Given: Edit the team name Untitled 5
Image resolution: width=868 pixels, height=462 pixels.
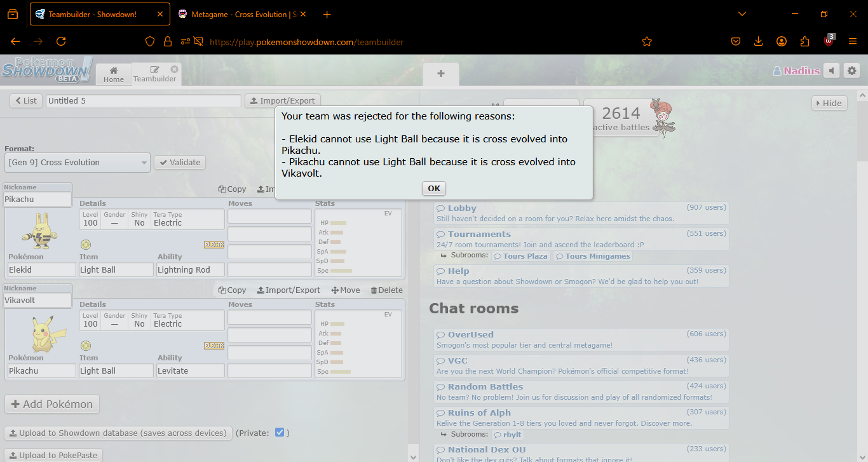Looking at the screenshot, I should (x=144, y=100).
